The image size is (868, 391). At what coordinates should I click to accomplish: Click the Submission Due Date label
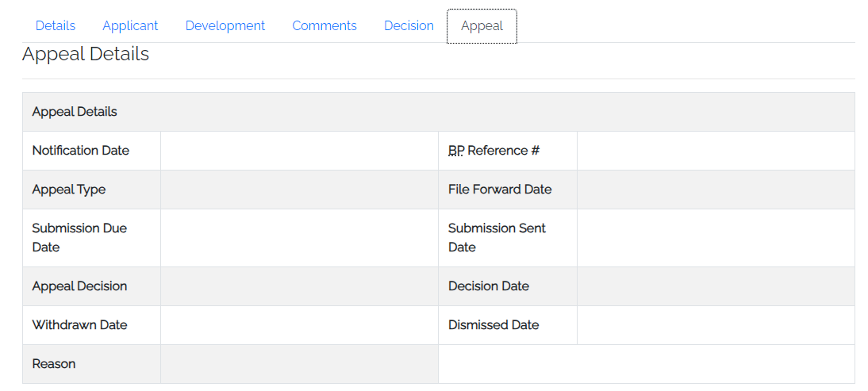[x=79, y=238]
